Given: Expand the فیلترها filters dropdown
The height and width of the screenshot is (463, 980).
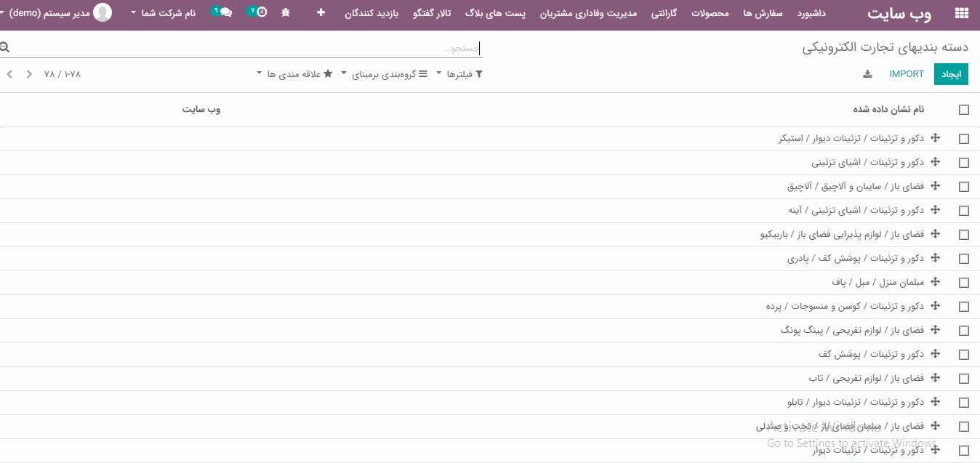Looking at the screenshot, I should pos(459,74).
